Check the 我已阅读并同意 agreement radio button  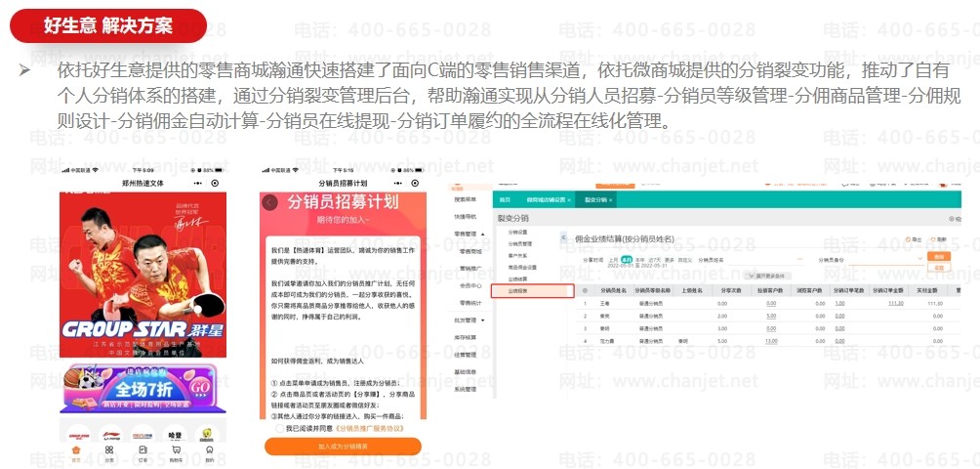pos(279,428)
